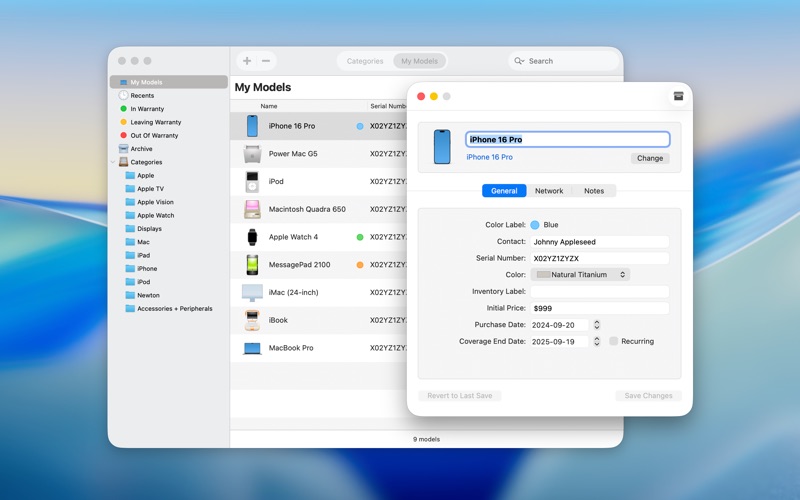This screenshot has width=800, height=500.
Task: Toggle the Recurring checkbox
Action: click(614, 341)
